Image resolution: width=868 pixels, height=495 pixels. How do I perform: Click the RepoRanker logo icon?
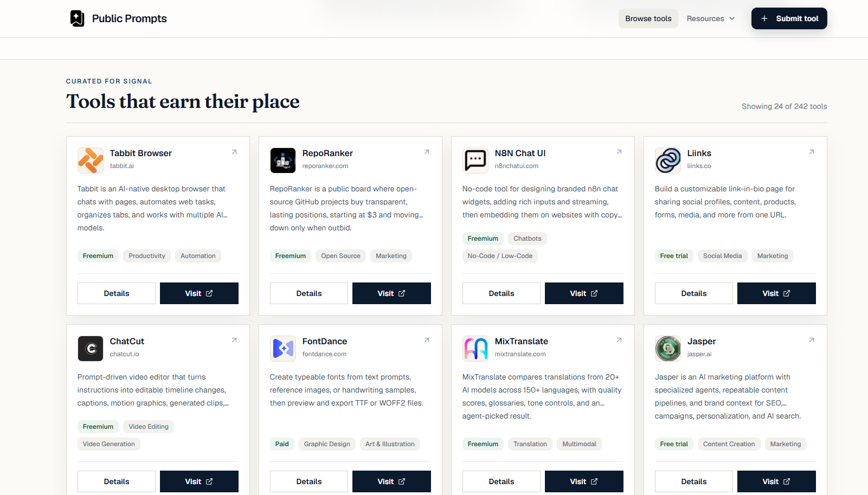283,160
